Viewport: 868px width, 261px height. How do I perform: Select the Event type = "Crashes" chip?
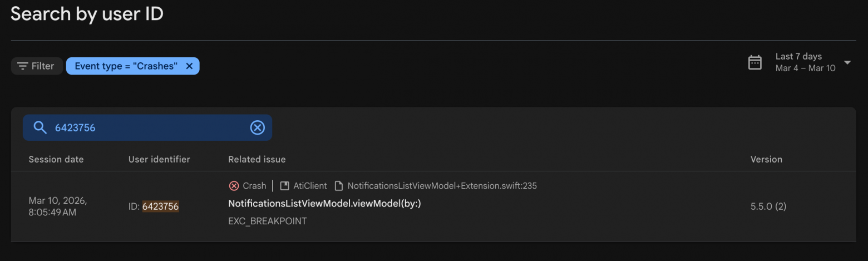(126, 66)
